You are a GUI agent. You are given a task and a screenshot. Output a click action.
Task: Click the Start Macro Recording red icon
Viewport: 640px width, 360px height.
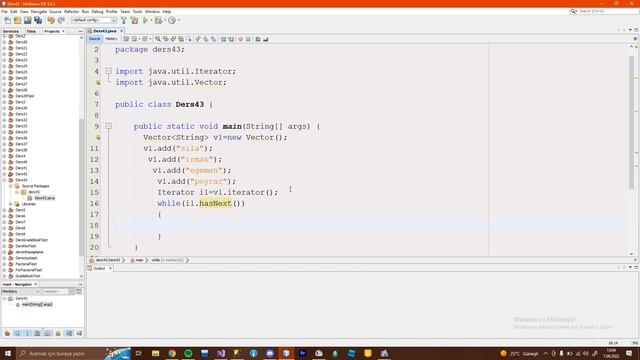pos(240,39)
